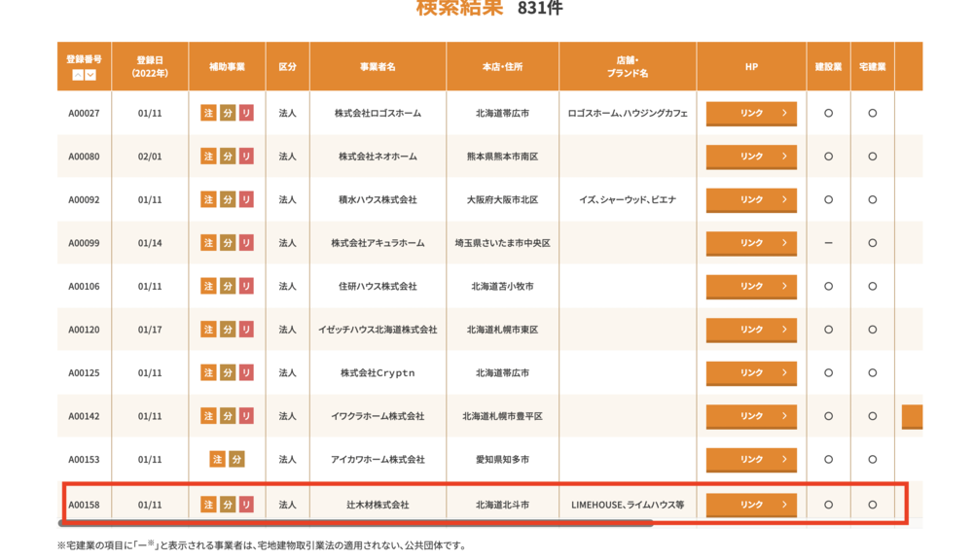
Task: Click the horizontal scrollbar below the table
Action: pyautogui.click(x=355, y=523)
